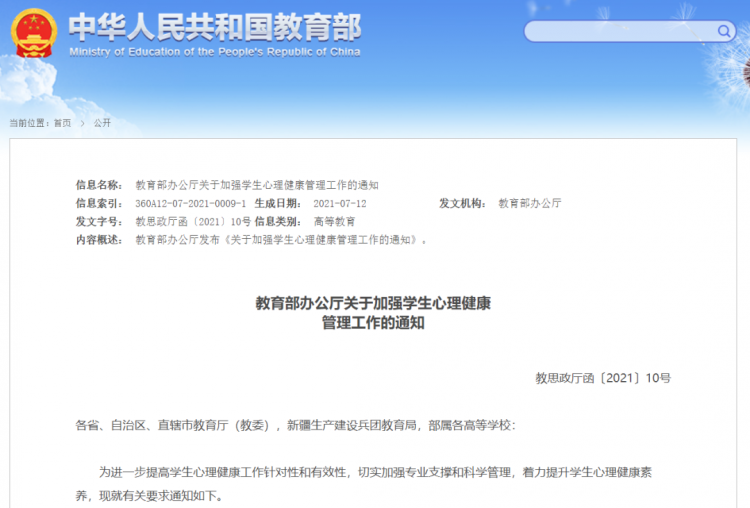750x508 pixels.
Task: Click the right-aligned document number 教思政厅函〔2021〕10号
Action: point(603,378)
